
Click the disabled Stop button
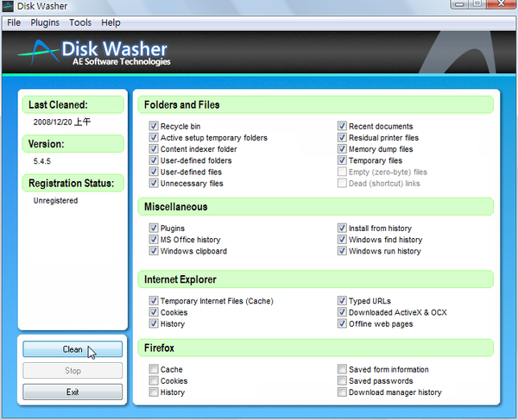coord(73,371)
